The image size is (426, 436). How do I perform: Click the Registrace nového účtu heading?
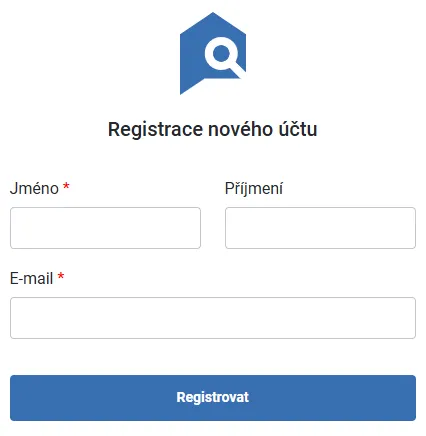(x=213, y=129)
